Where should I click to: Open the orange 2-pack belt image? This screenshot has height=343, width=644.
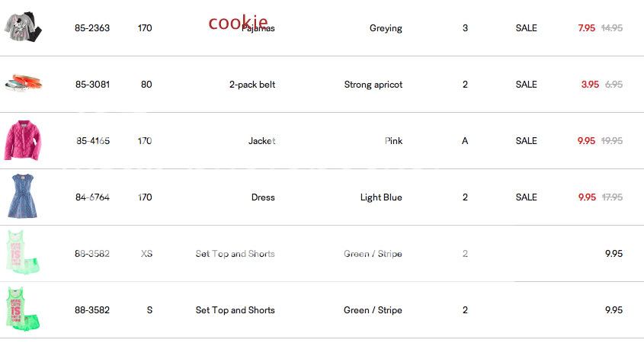[23, 83]
